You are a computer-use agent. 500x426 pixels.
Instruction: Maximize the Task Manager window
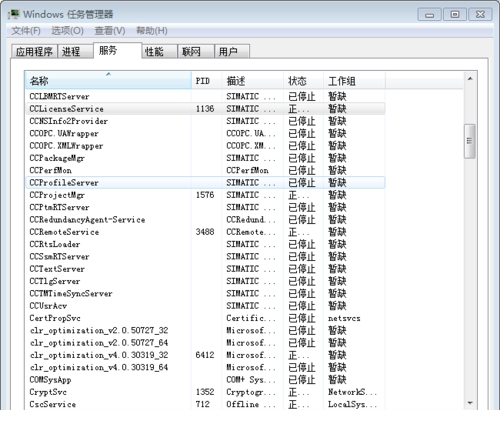coord(455,15)
